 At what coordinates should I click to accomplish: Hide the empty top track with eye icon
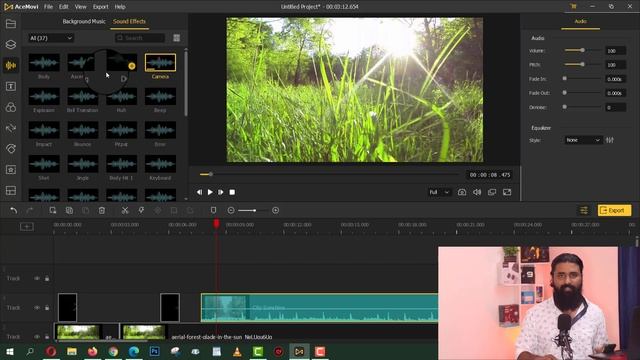coord(37,278)
